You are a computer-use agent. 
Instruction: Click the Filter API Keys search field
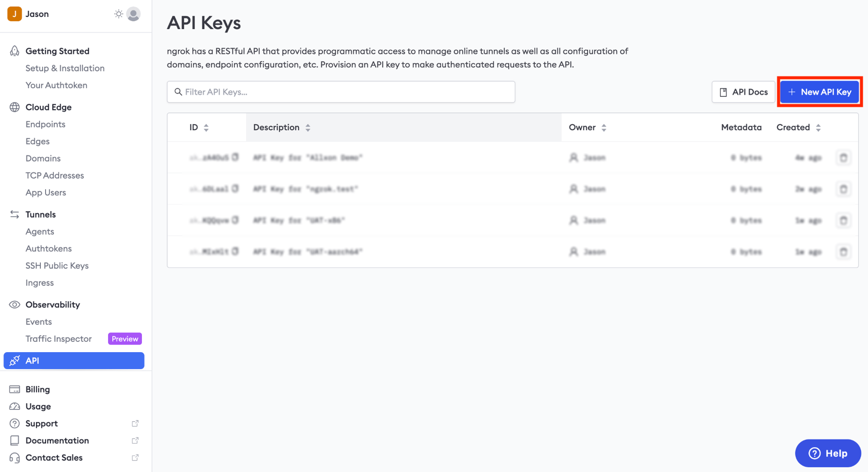[x=341, y=92]
